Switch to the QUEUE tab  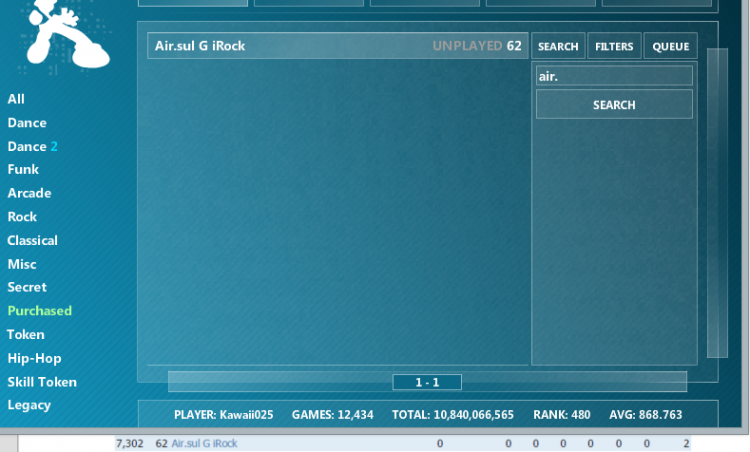click(670, 46)
